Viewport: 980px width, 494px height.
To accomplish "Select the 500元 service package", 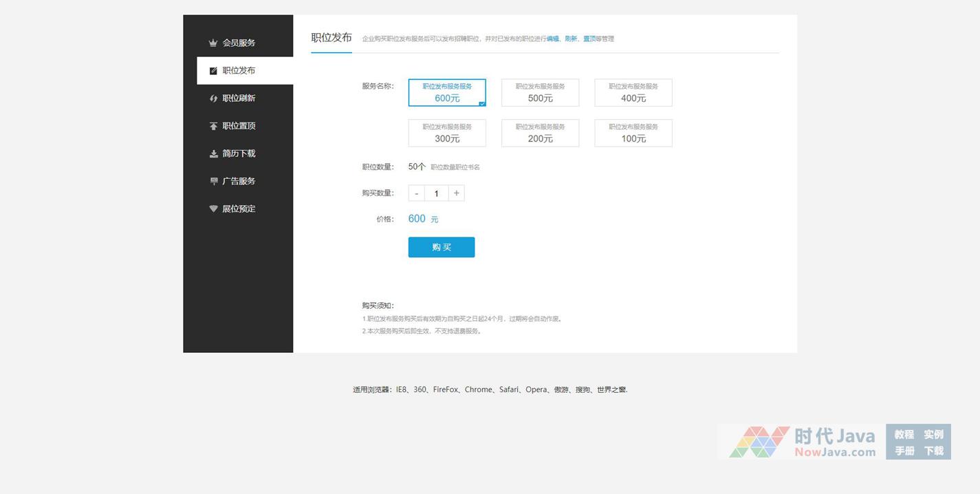I will [540, 92].
